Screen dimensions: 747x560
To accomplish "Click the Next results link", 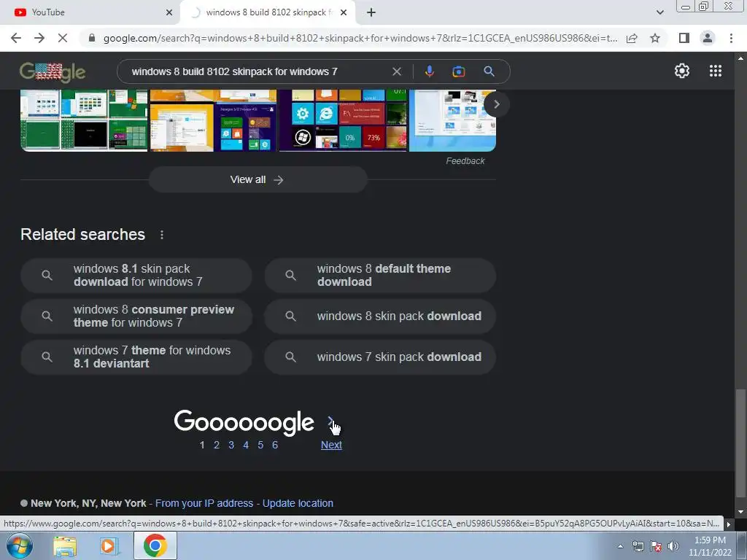I will (331, 445).
